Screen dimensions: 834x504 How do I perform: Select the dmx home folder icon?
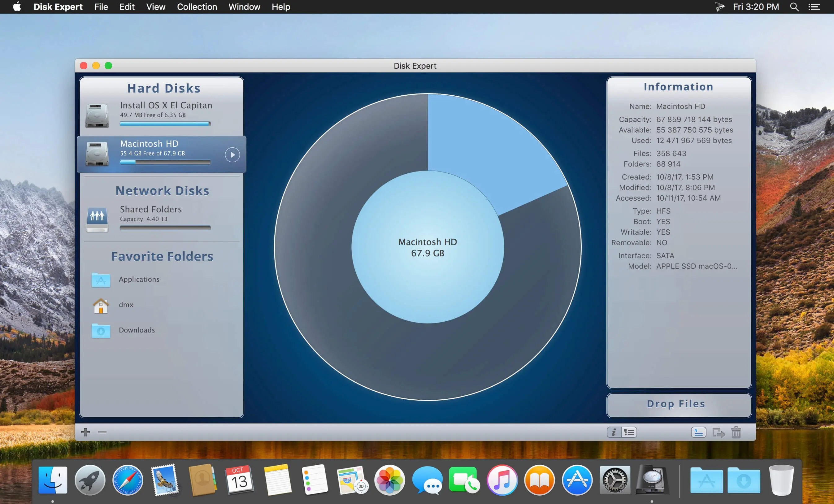pyautogui.click(x=100, y=305)
